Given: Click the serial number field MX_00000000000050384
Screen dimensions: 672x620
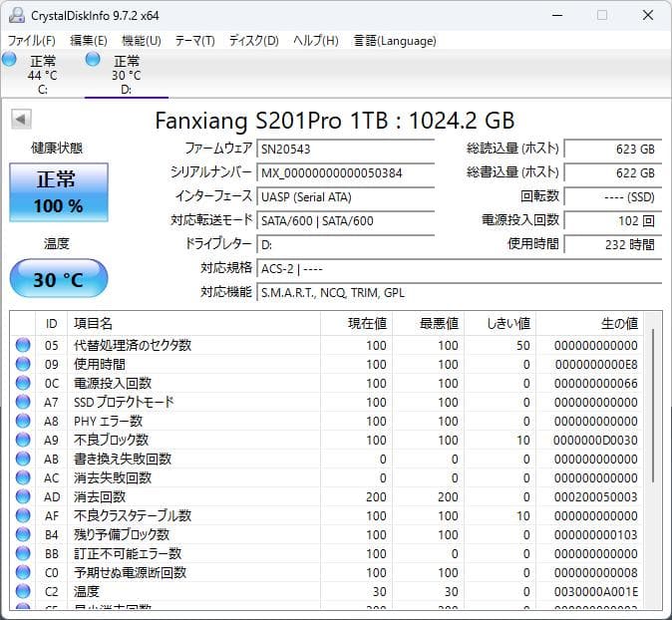Looking at the screenshot, I should point(345,172).
